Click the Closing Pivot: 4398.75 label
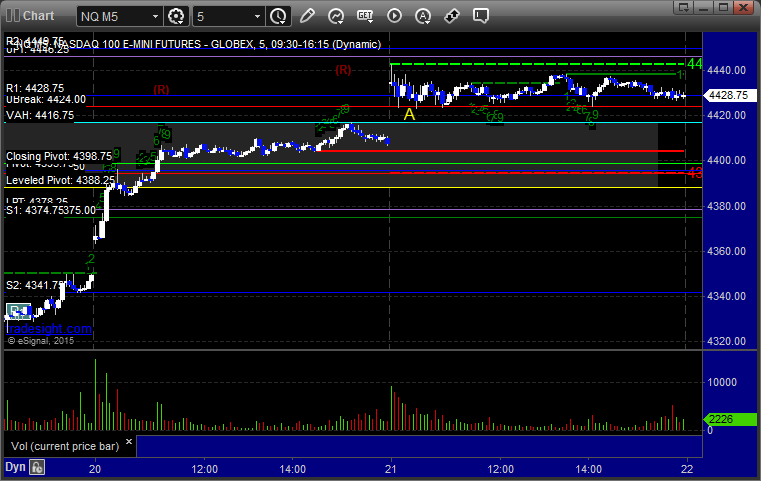 tap(59, 156)
